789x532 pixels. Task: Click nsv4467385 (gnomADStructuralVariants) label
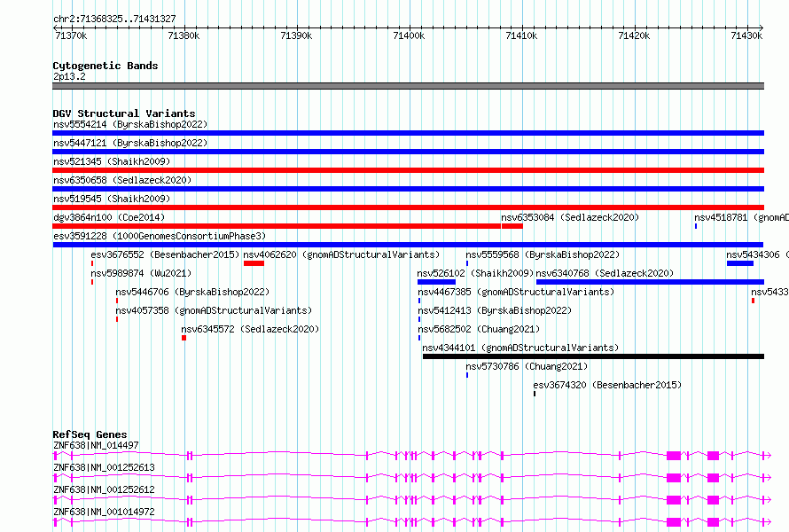(x=516, y=292)
